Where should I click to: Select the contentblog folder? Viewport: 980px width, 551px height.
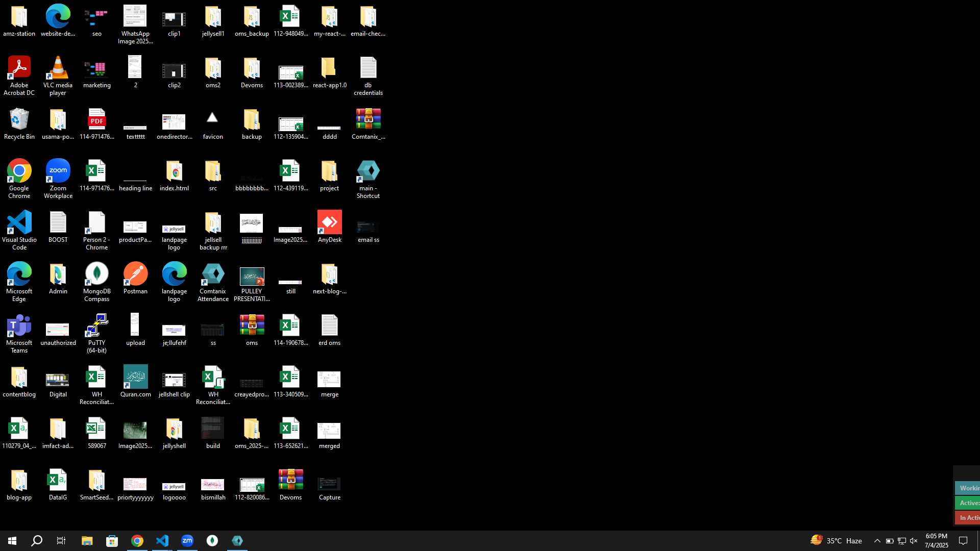click(x=19, y=382)
